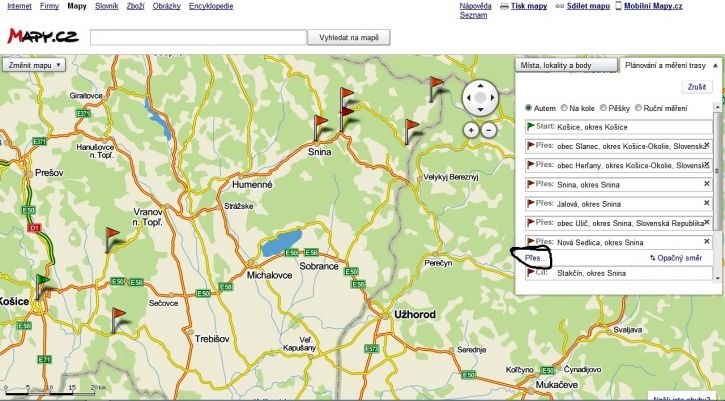
Task: Click the Michalovce city label on map
Action: [270, 275]
